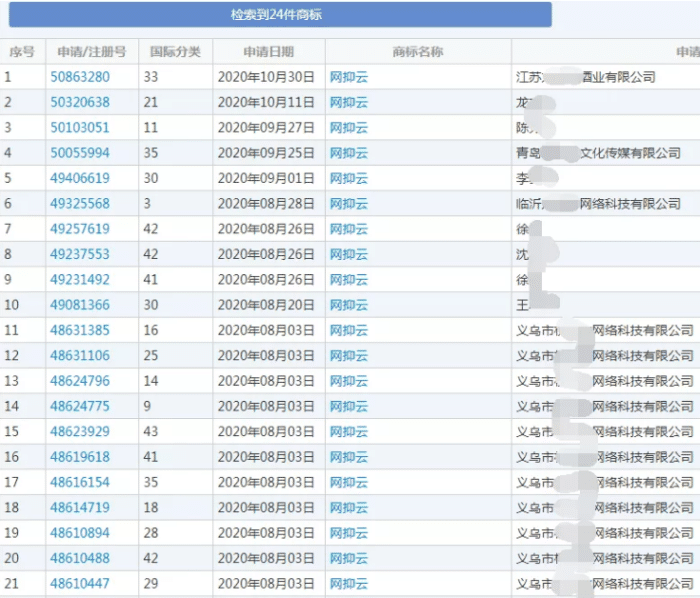Open 网抑云 trademark name in row 13

tap(349, 381)
